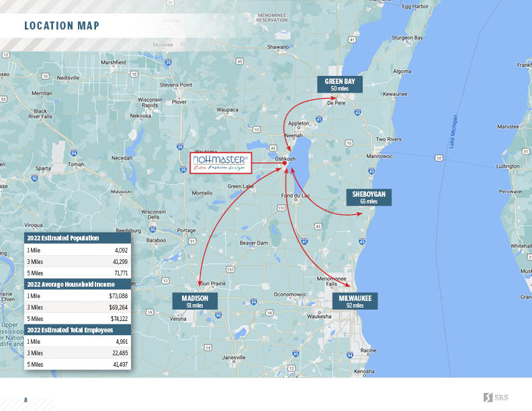The height and width of the screenshot is (411, 532).
Task: Click income value $69,264
Action: click(x=118, y=308)
